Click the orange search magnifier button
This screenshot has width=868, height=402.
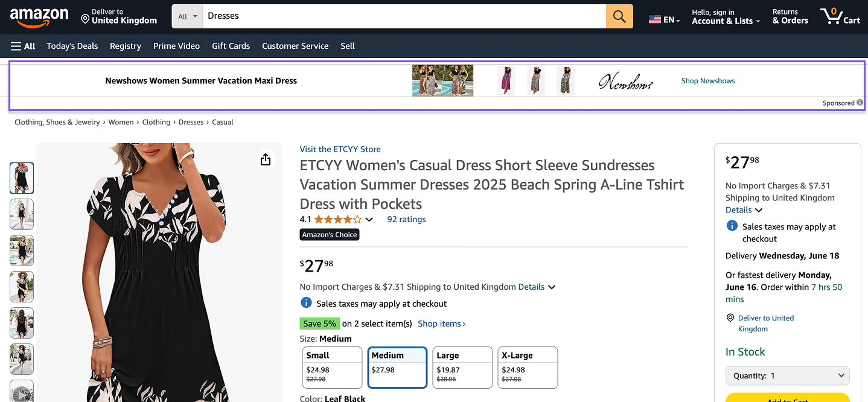click(619, 16)
